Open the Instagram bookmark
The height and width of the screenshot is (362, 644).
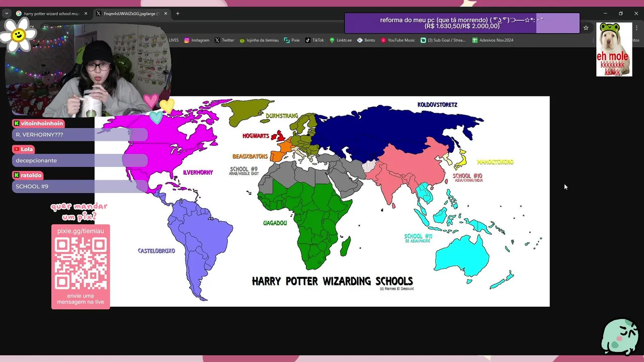(x=197, y=40)
